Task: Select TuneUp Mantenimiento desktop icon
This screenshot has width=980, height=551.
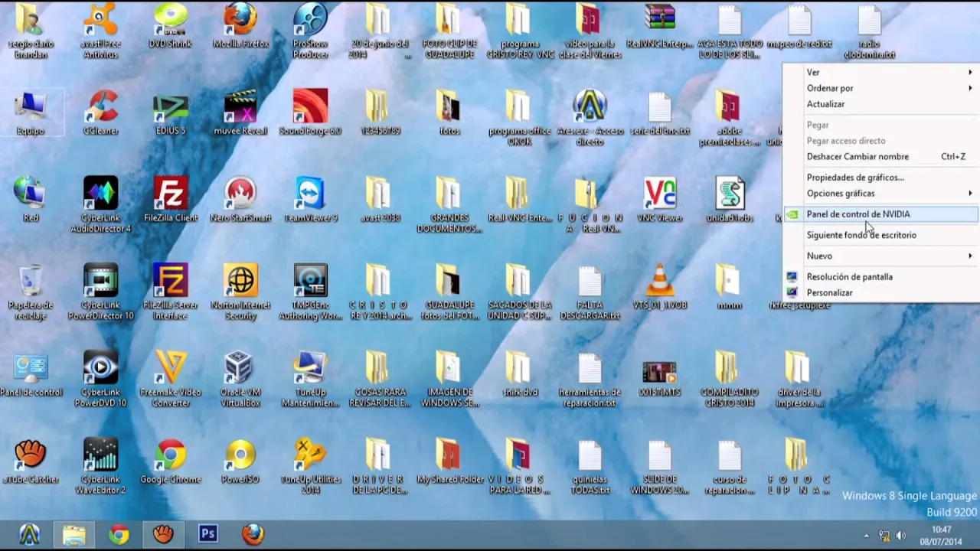Action: [x=310, y=379]
